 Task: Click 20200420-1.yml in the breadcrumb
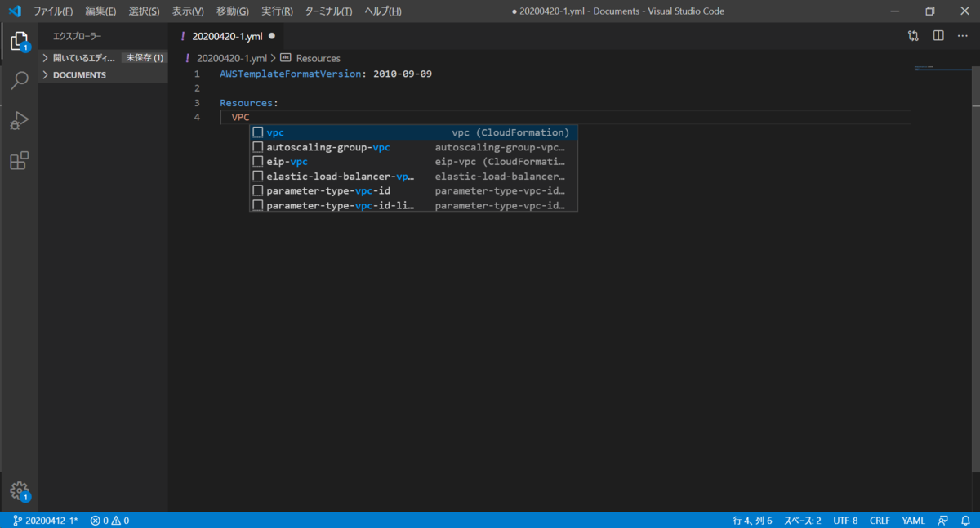click(x=232, y=58)
